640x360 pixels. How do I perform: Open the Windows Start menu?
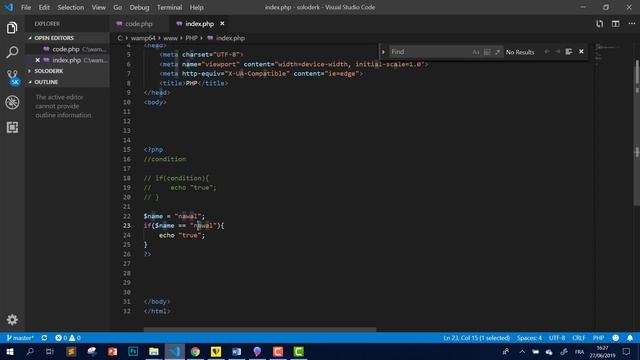click(x=9, y=351)
